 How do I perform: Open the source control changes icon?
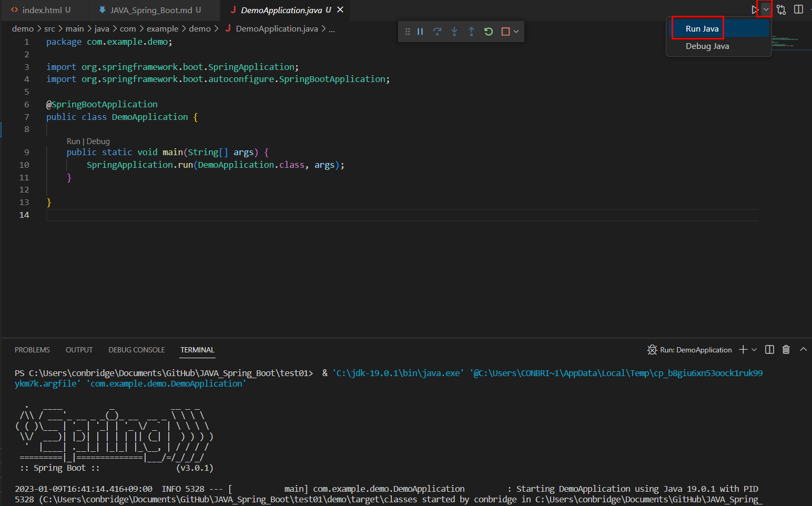tap(781, 9)
